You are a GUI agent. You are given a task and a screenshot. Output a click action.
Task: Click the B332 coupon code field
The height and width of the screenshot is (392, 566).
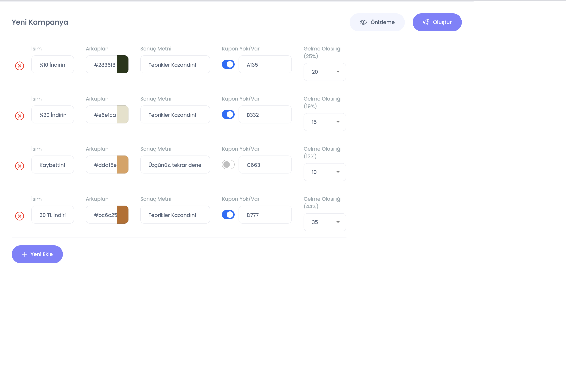tap(265, 115)
